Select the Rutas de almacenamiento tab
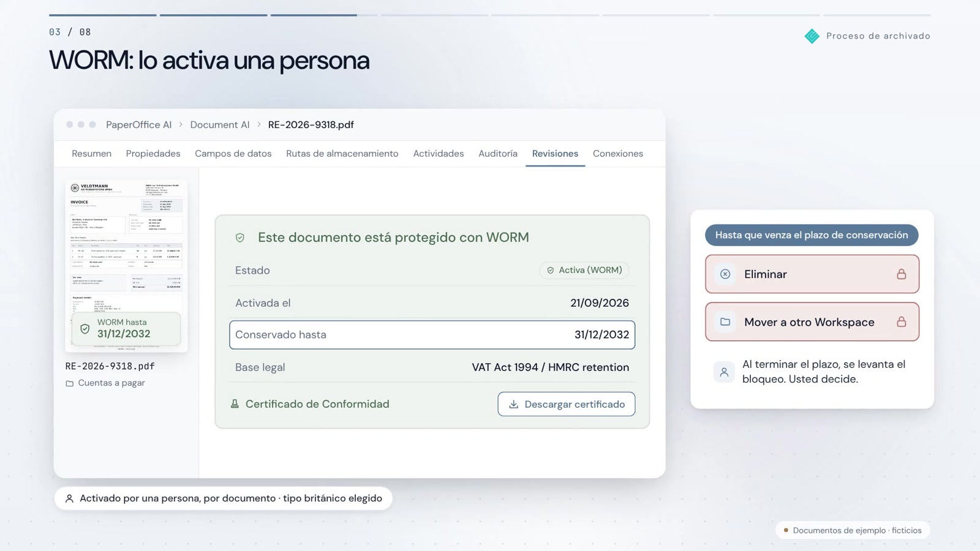The width and height of the screenshot is (980, 551). click(x=342, y=154)
